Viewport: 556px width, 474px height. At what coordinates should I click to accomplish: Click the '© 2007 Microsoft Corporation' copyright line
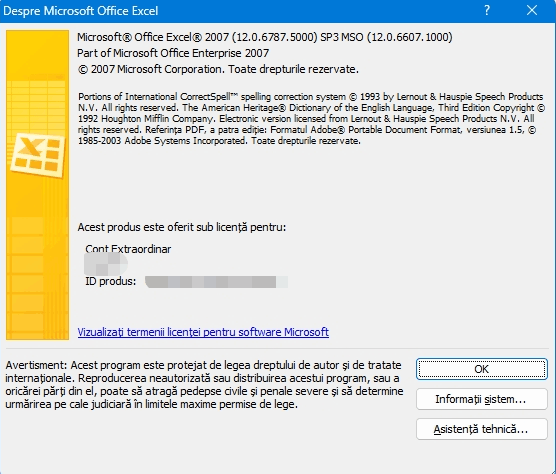tap(218, 69)
